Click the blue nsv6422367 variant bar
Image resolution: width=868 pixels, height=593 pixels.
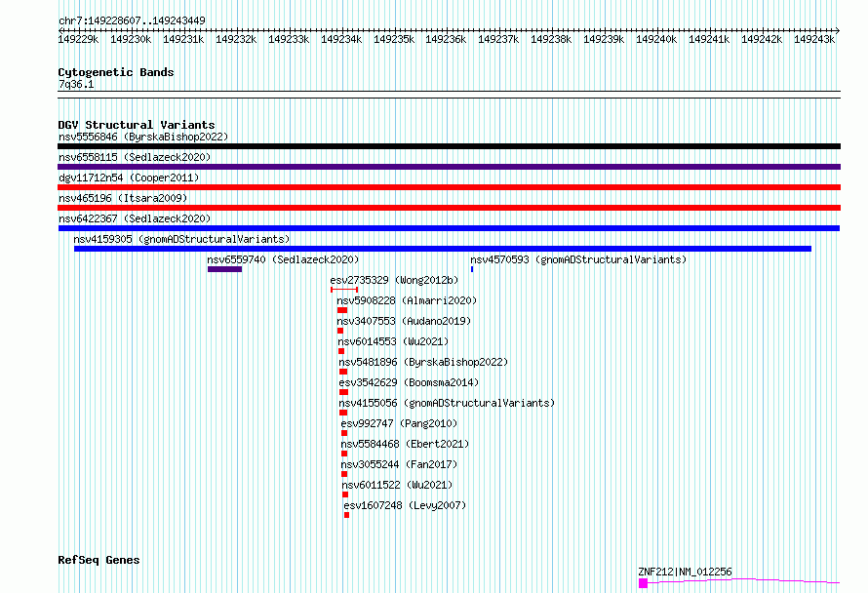click(x=449, y=228)
